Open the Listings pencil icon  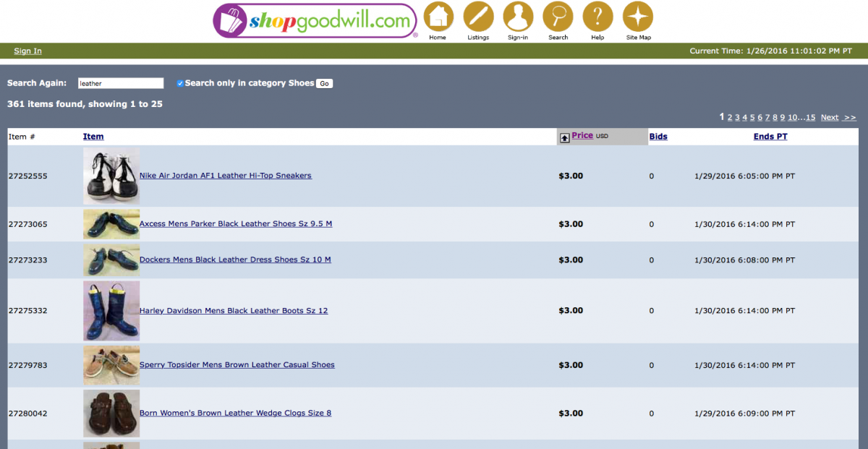coord(478,16)
